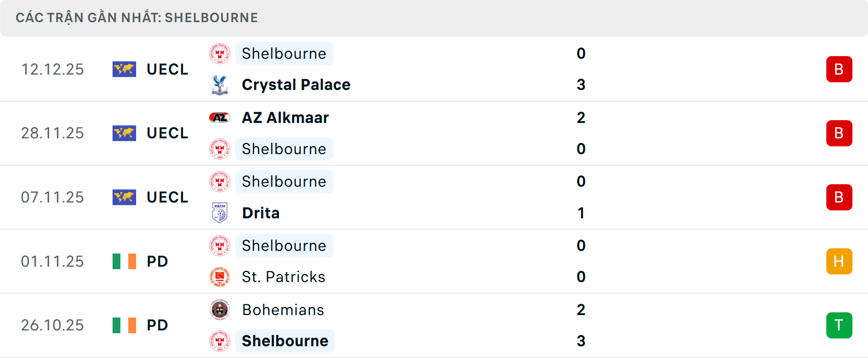The height and width of the screenshot is (358, 868).
Task: Click Ireland flag icon for 01.11.25 match
Action: [x=124, y=261]
